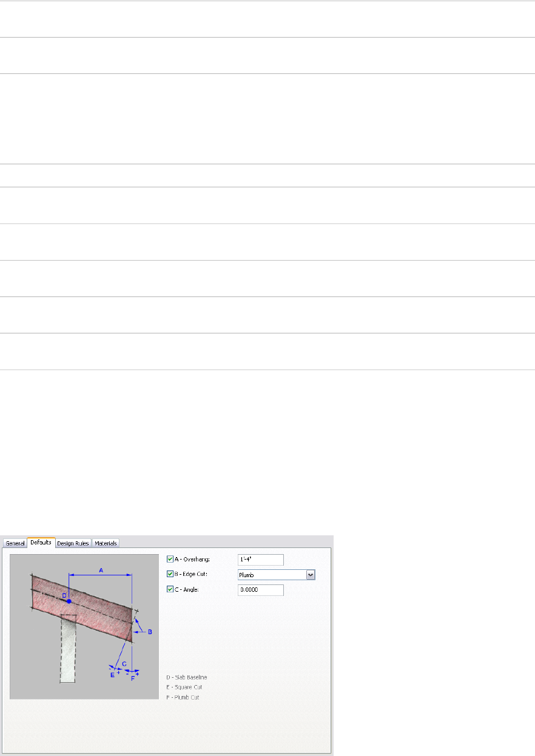Select the Defaults tab

(x=41, y=543)
